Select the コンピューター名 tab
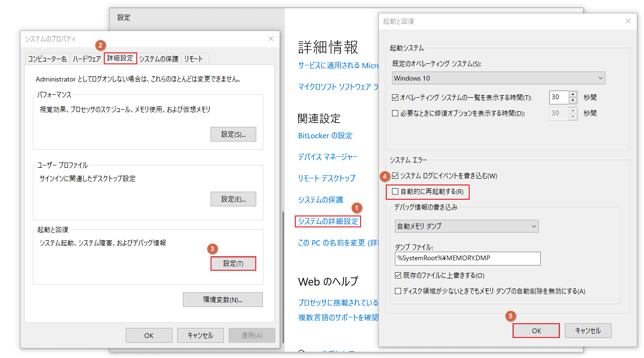Image resolution: width=644 pixels, height=358 pixels. (48, 58)
